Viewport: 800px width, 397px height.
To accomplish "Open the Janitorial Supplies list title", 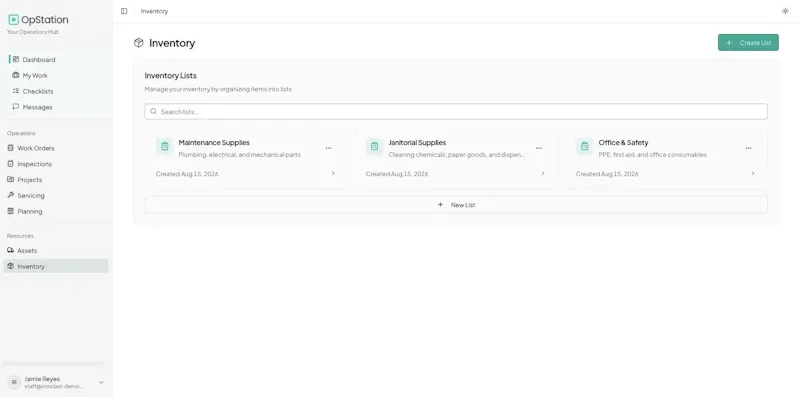I will (x=417, y=142).
